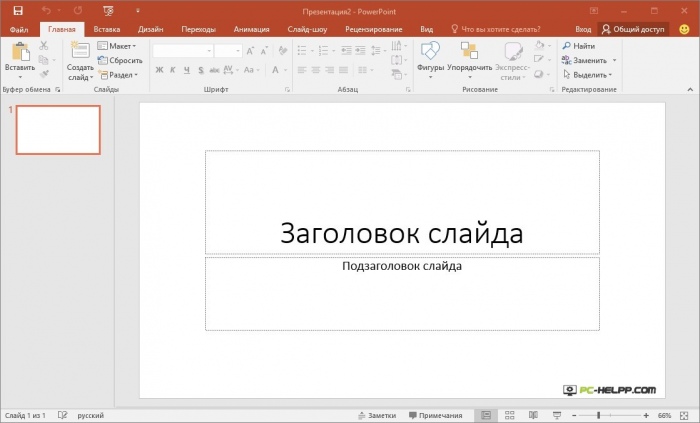Click the Упорядочить arrange icon
700x423 pixels.
469,52
